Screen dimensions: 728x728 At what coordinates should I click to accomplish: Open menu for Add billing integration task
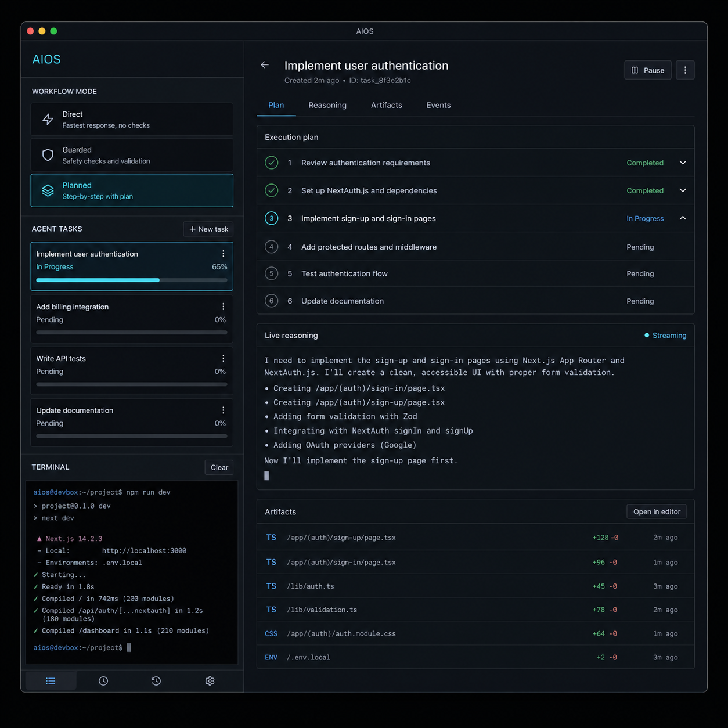pyautogui.click(x=224, y=307)
